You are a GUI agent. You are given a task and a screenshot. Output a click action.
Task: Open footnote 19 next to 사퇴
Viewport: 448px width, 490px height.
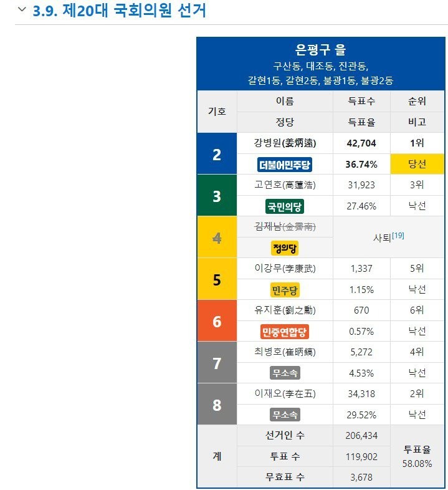point(398,235)
